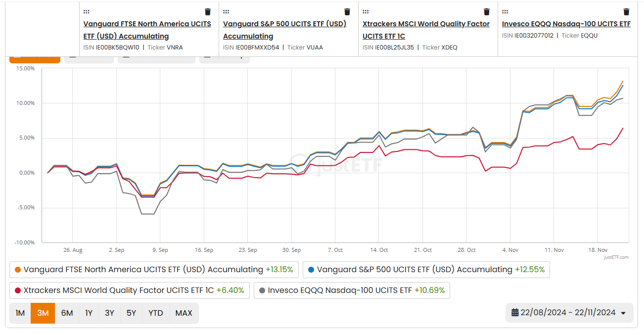Click the blue Vanguard S&P 500 legend dot

coord(311,270)
